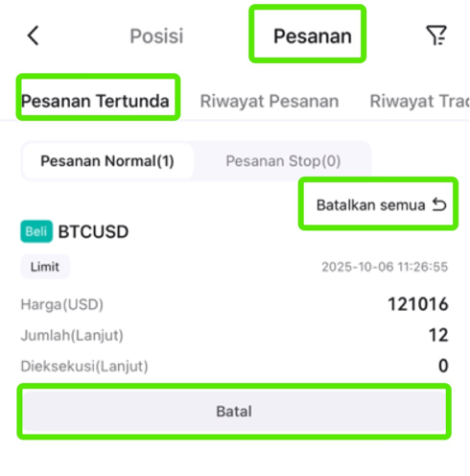Tap the green Beli badge
470x476 pixels.
click(x=36, y=231)
